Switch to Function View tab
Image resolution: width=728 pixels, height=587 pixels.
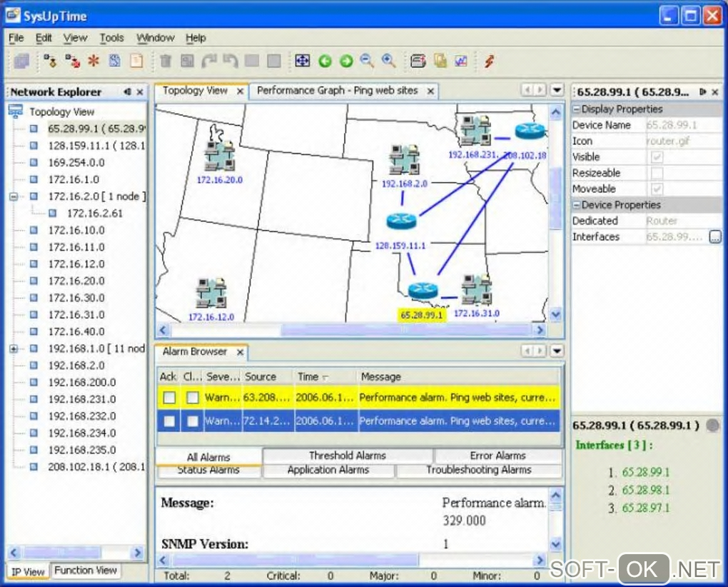(86, 571)
